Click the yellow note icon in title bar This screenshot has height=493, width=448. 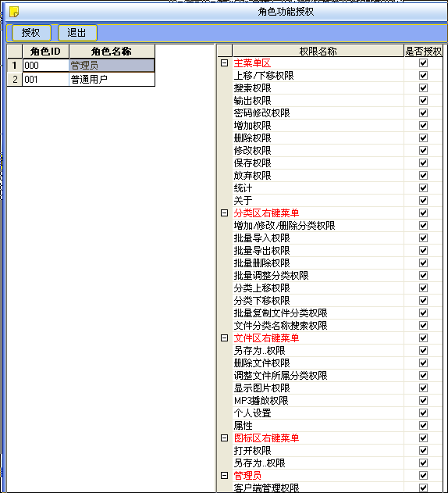[14, 12]
